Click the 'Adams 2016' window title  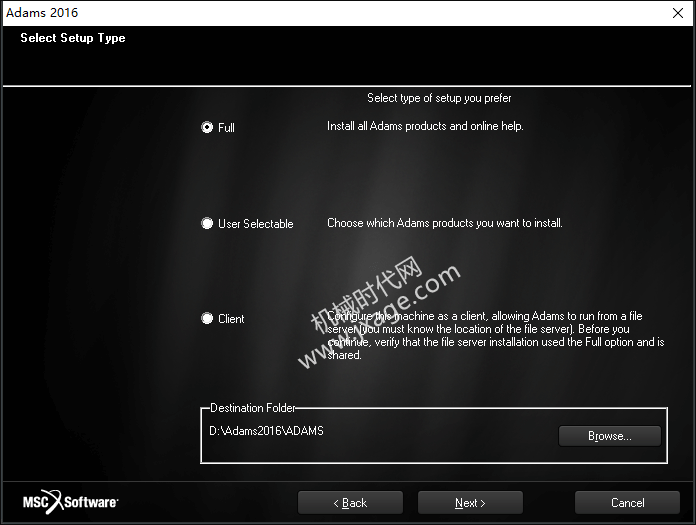pyautogui.click(x=42, y=12)
